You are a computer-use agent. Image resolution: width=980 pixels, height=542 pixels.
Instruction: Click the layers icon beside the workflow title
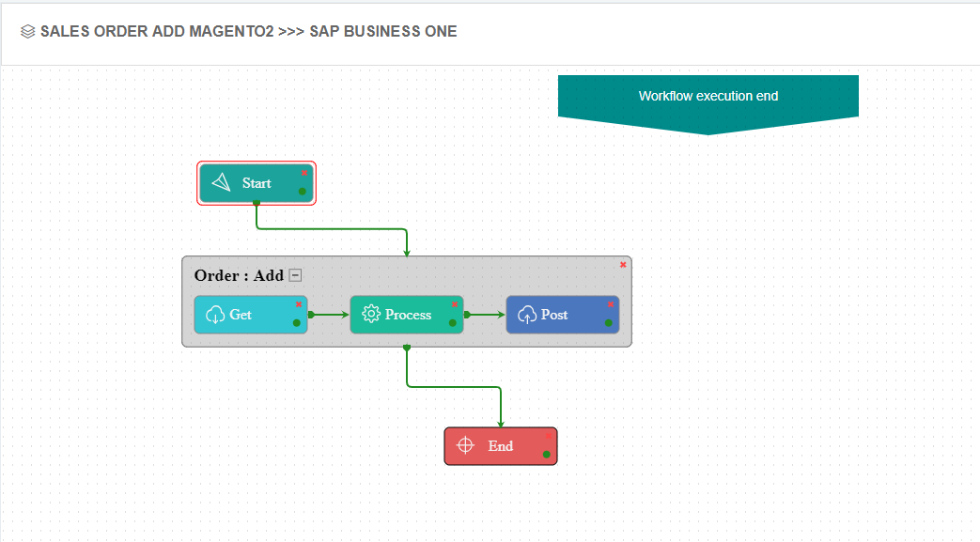[26, 30]
